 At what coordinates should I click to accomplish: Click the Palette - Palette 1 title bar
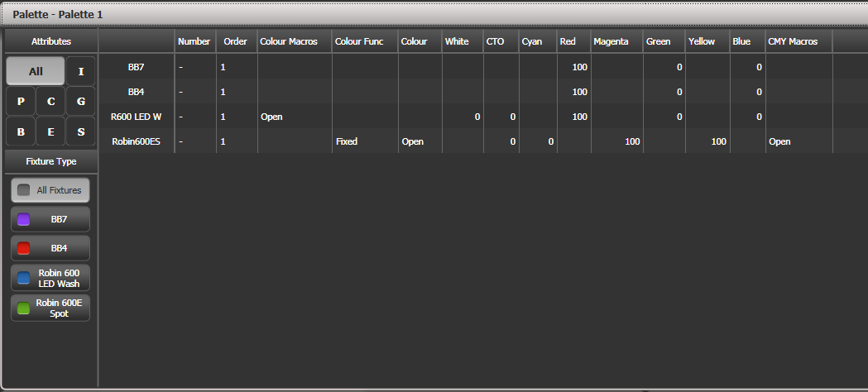[x=434, y=14]
